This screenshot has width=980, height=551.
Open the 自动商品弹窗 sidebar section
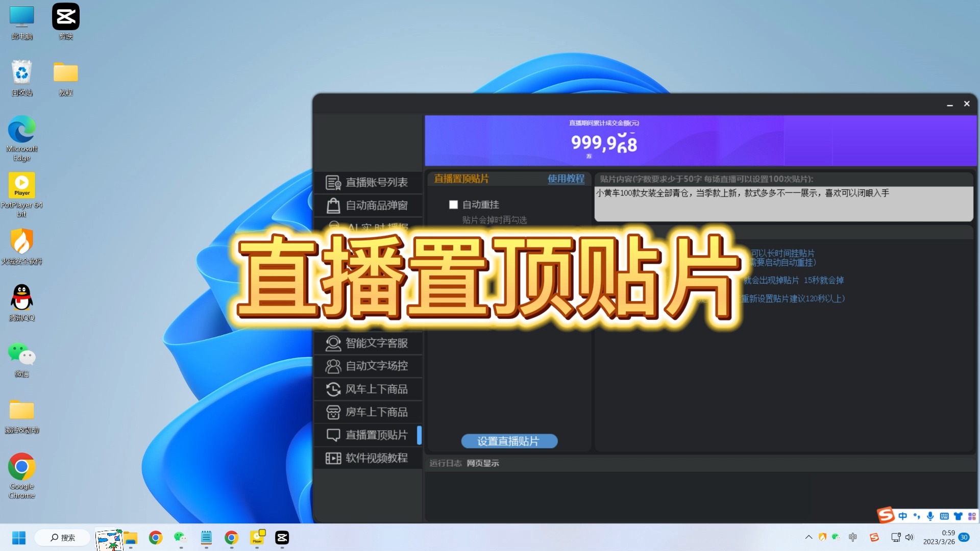[x=367, y=205]
